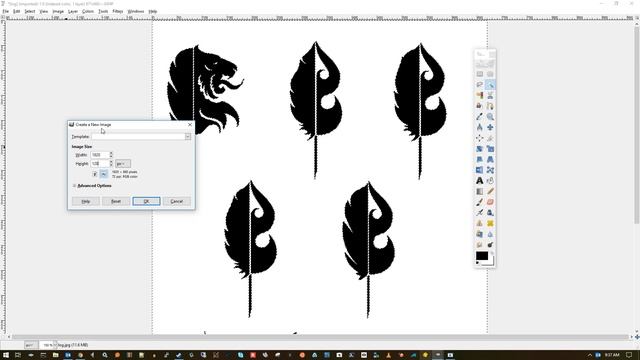Open the Template dropdown
This screenshot has height=360, width=640.
coord(188,137)
